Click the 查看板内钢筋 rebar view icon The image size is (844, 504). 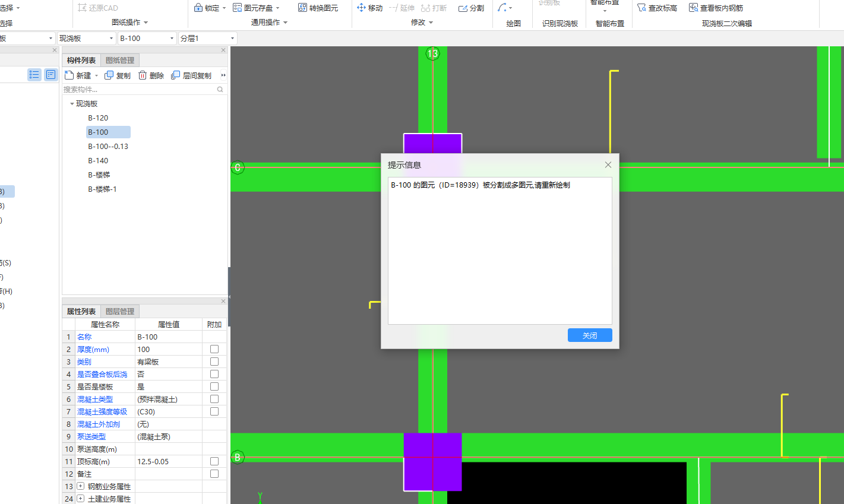[x=693, y=8]
